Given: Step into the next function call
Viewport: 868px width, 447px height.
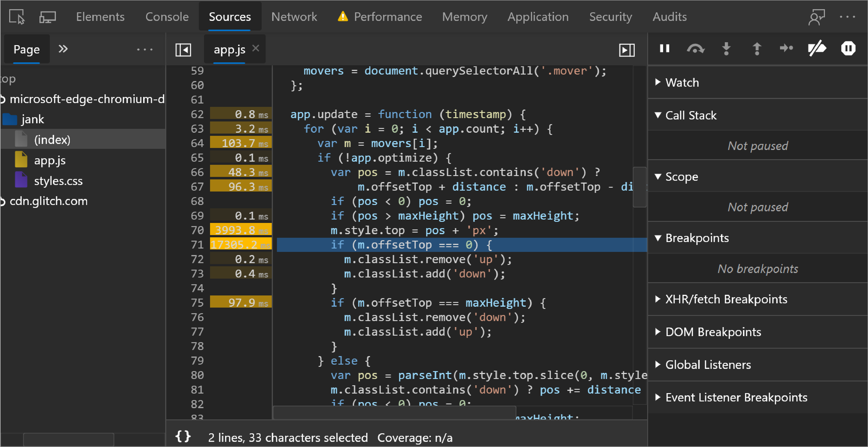Looking at the screenshot, I should (x=726, y=48).
